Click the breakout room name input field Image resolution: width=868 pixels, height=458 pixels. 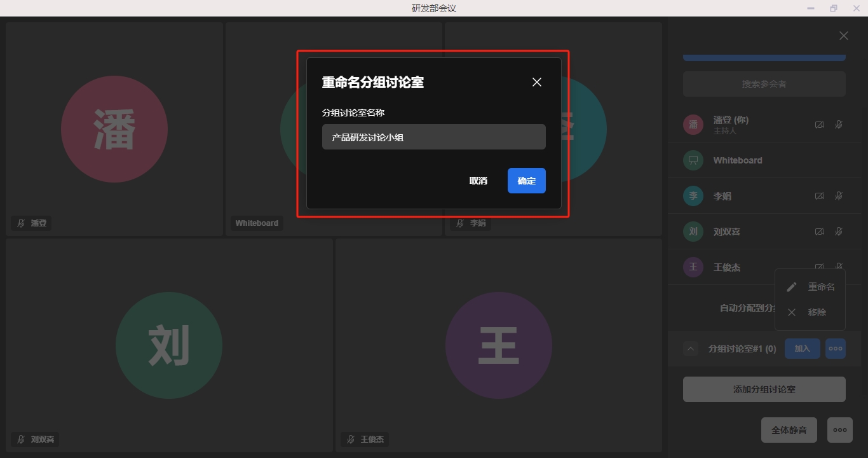coord(433,137)
